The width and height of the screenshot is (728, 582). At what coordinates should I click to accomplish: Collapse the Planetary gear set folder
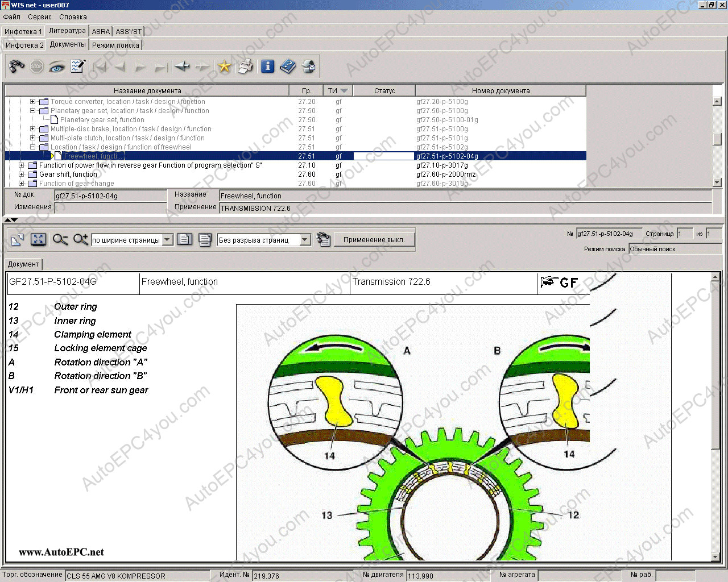(x=33, y=111)
